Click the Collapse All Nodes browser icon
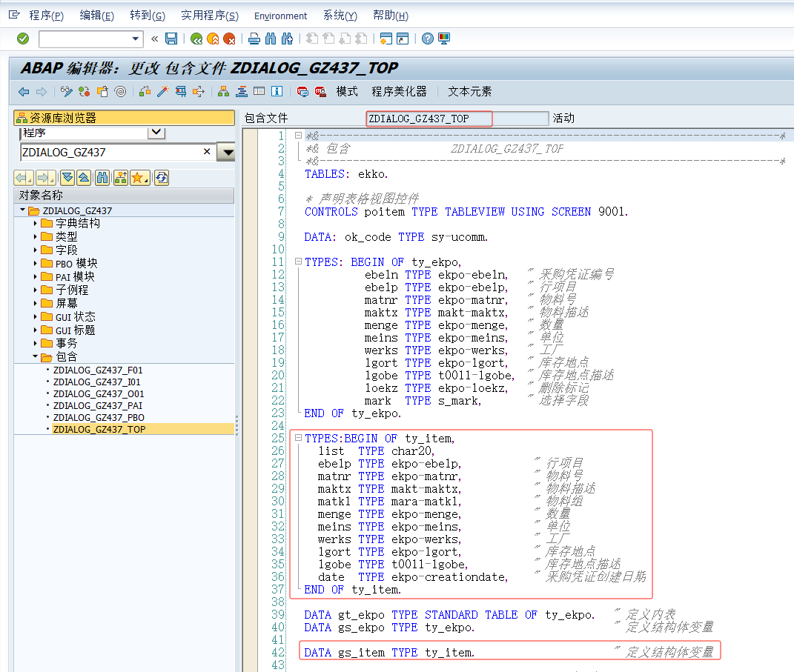The height and width of the screenshot is (672, 794). coord(84,178)
